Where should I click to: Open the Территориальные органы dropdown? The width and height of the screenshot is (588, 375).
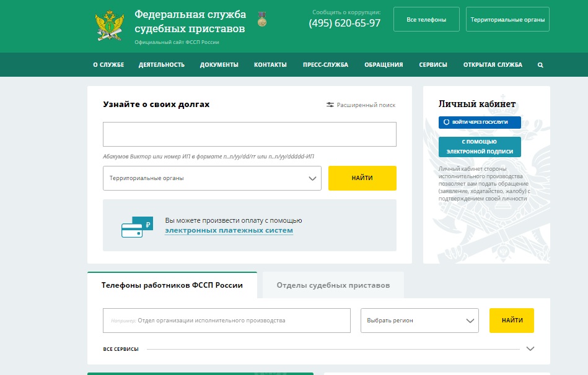pos(212,178)
